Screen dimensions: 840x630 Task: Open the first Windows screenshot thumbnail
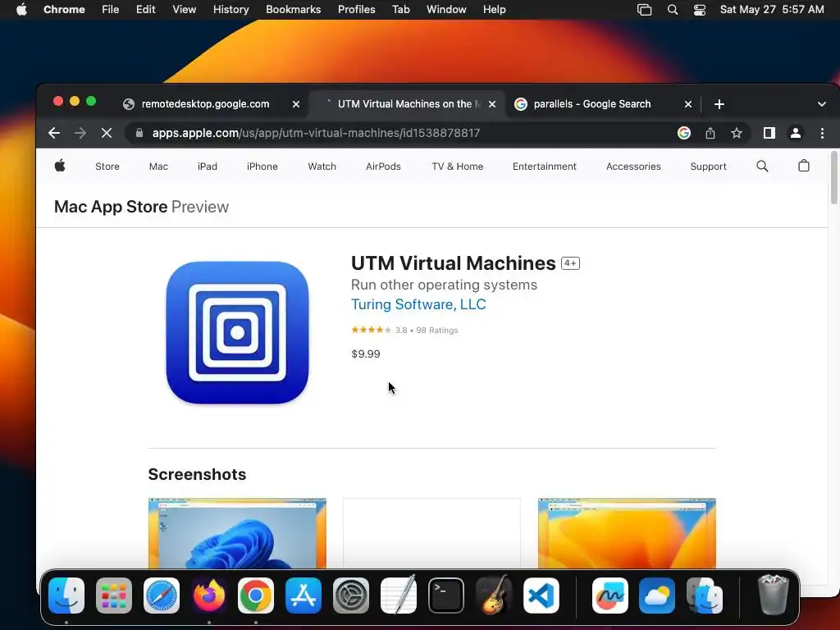click(237, 533)
